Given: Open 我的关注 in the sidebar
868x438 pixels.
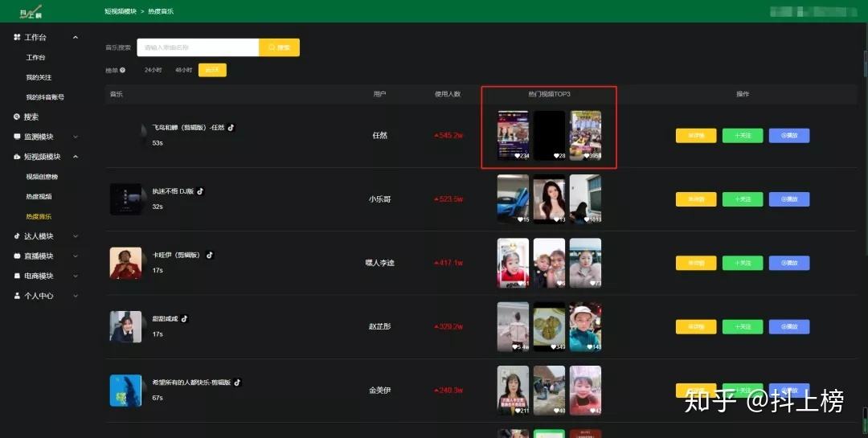Looking at the screenshot, I should coord(39,77).
